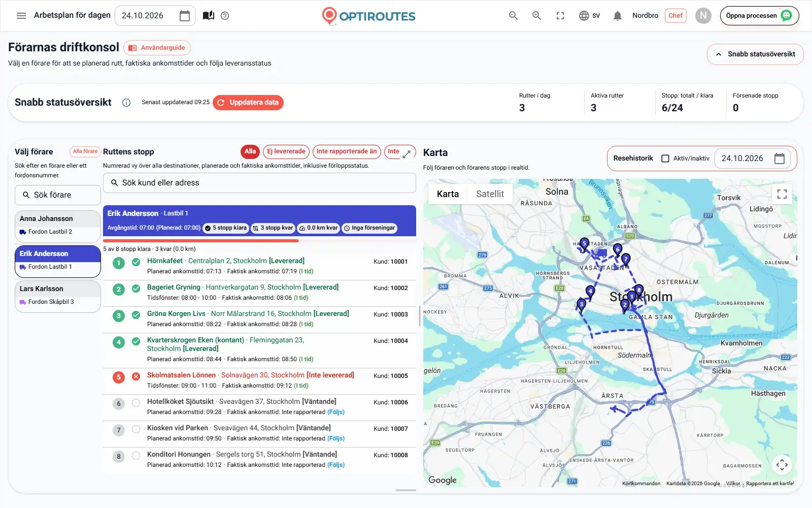Screen dimensions: 812x508
Task: Open the hamburger menu
Action: (21, 16)
